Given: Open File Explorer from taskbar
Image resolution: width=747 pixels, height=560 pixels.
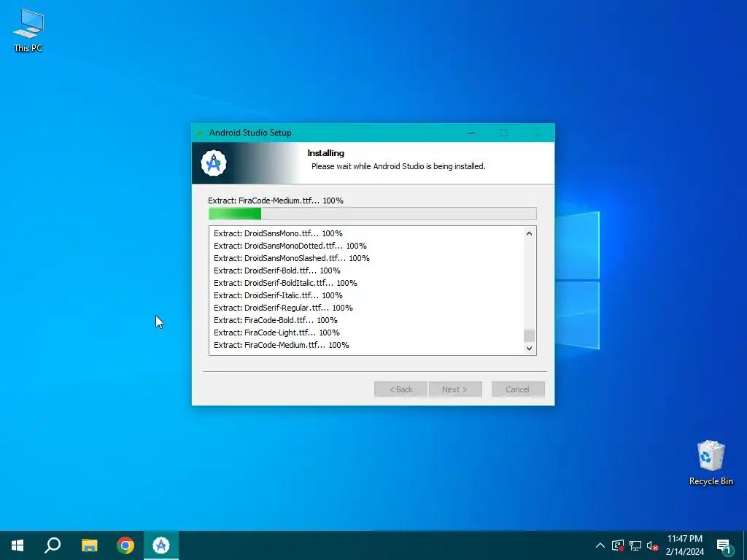Looking at the screenshot, I should (x=89, y=545).
